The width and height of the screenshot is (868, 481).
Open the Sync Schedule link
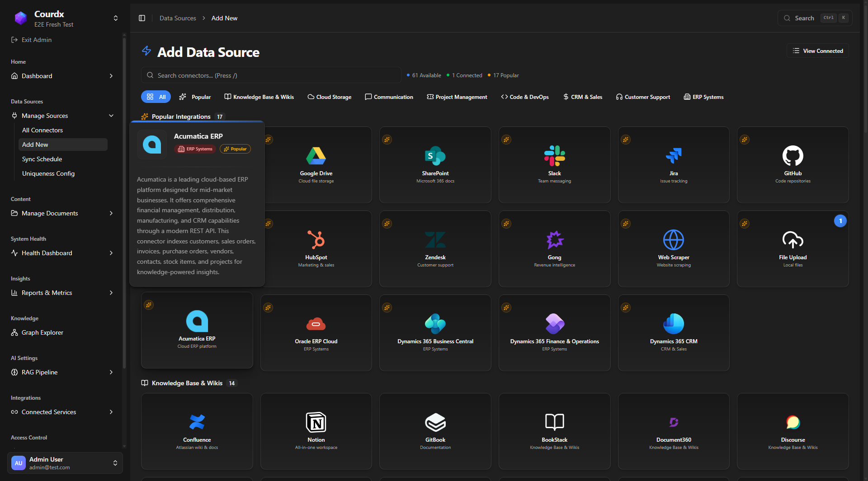click(42, 159)
